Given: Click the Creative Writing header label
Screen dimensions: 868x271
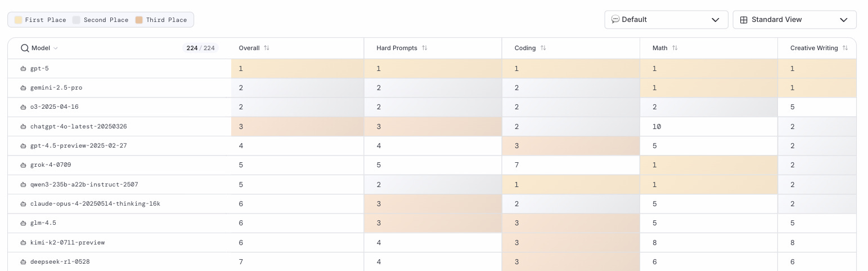Looking at the screenshot, I should pos(814,48).
